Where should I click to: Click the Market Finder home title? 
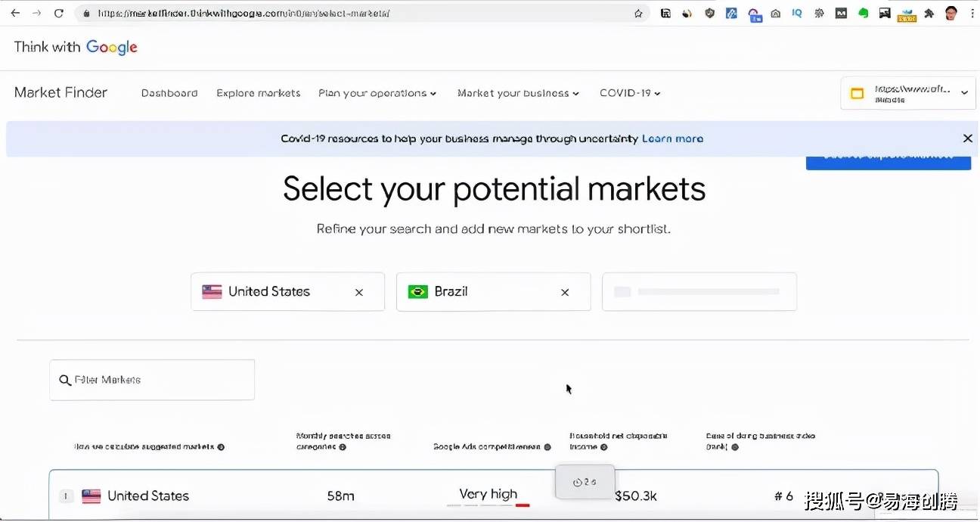pos(61,92)
